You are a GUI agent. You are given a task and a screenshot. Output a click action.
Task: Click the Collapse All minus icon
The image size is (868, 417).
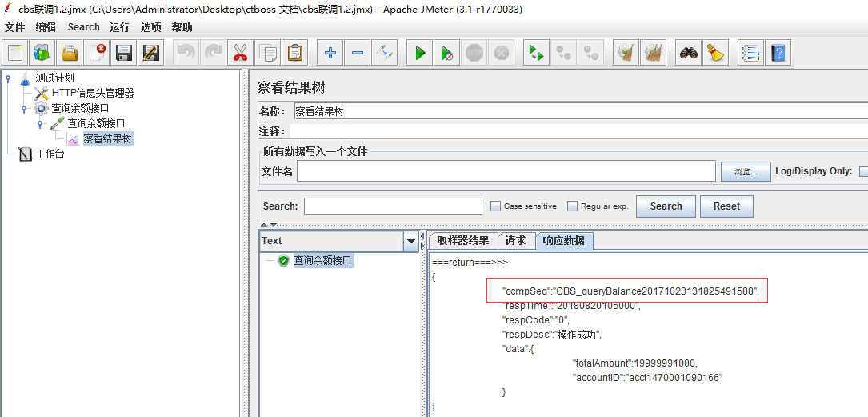(357, 54)
